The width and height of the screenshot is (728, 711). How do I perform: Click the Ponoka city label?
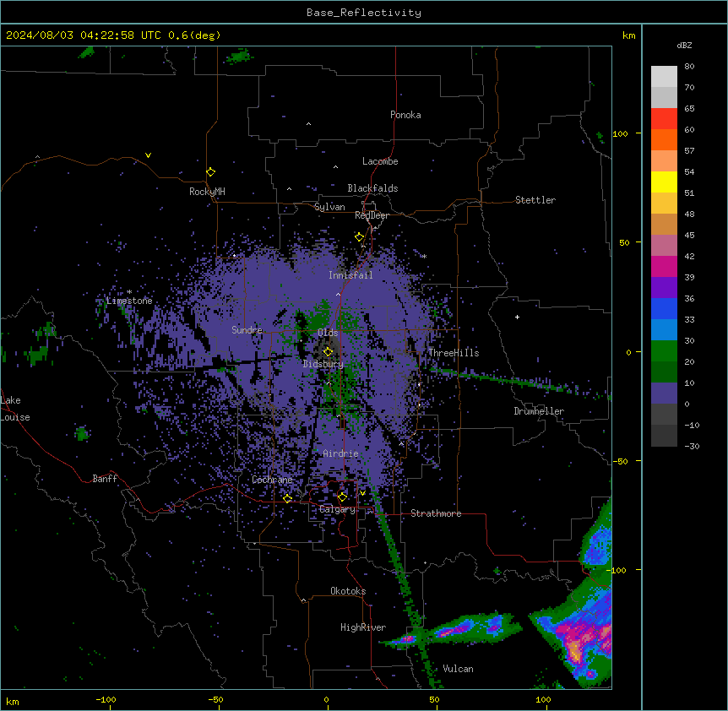tap(405, 115)
